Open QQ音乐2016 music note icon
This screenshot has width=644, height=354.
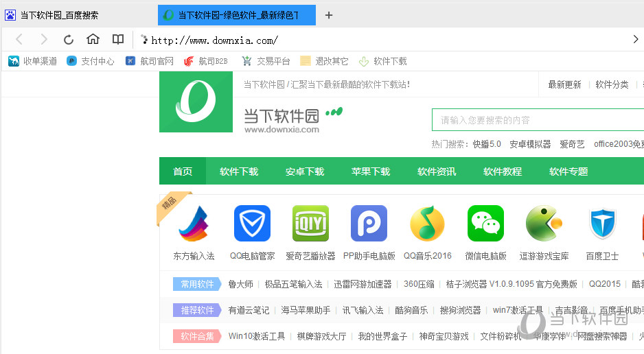tap(427, 224)
